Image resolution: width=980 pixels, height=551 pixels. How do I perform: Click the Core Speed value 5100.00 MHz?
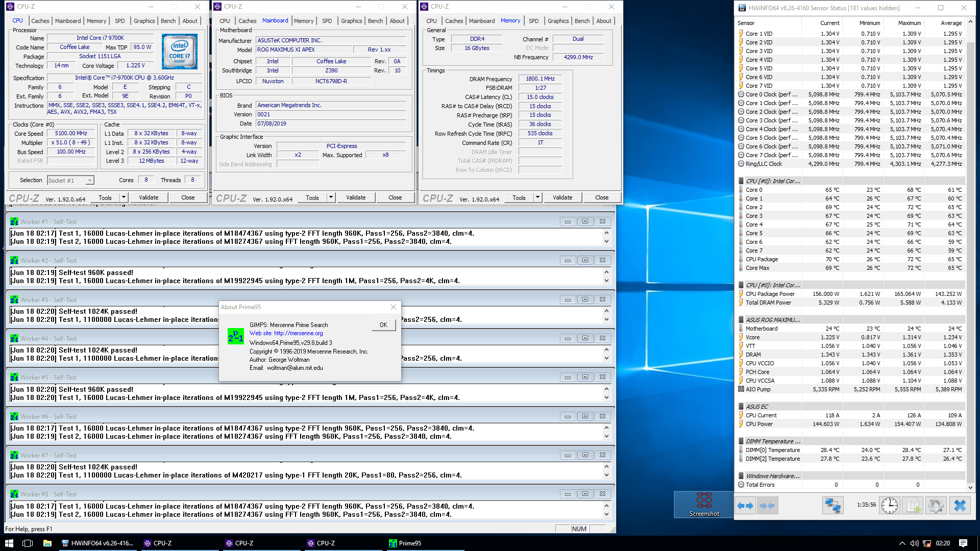coord(71,134)
